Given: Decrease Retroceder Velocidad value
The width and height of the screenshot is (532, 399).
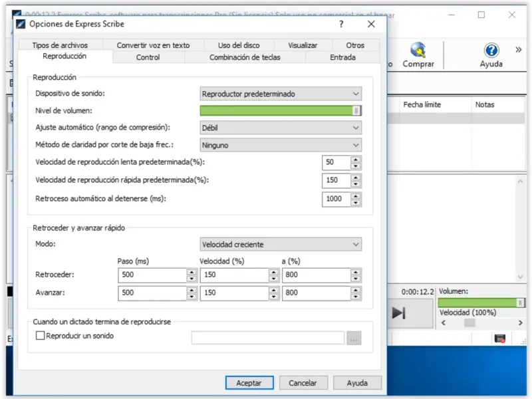Looking at the screenshot, I should (x=273, y=279).
